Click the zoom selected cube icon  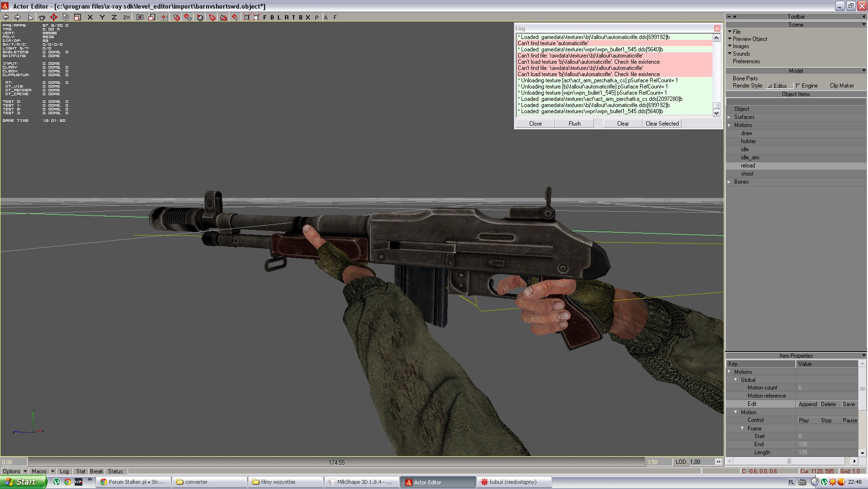pyautogui.click(x=256, y=17)
